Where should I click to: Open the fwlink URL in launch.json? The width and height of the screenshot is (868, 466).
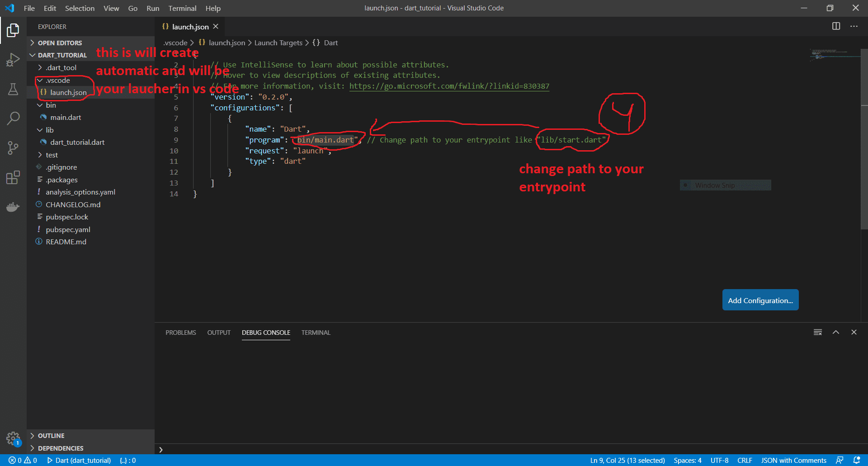coord(449,86)
